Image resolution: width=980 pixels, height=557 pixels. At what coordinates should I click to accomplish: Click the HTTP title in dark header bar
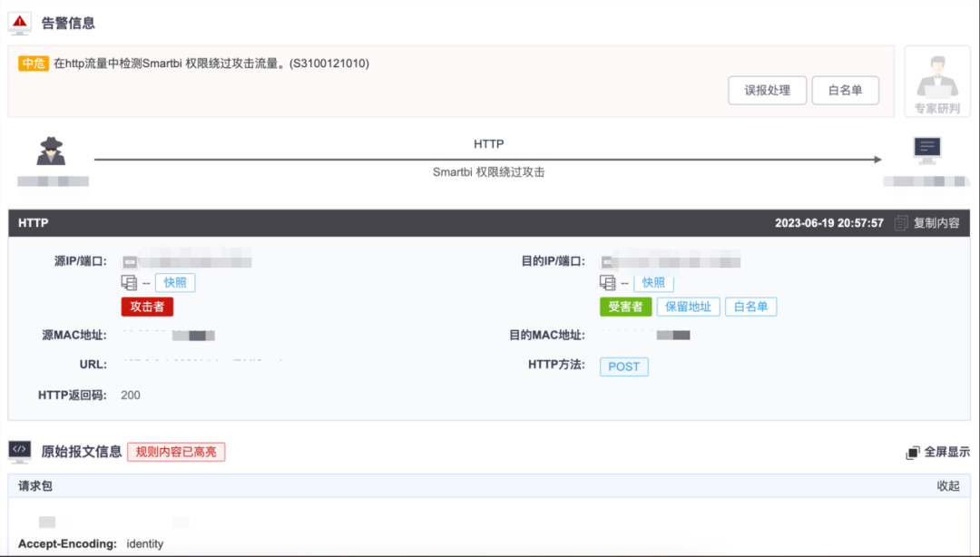coord(34,223)
